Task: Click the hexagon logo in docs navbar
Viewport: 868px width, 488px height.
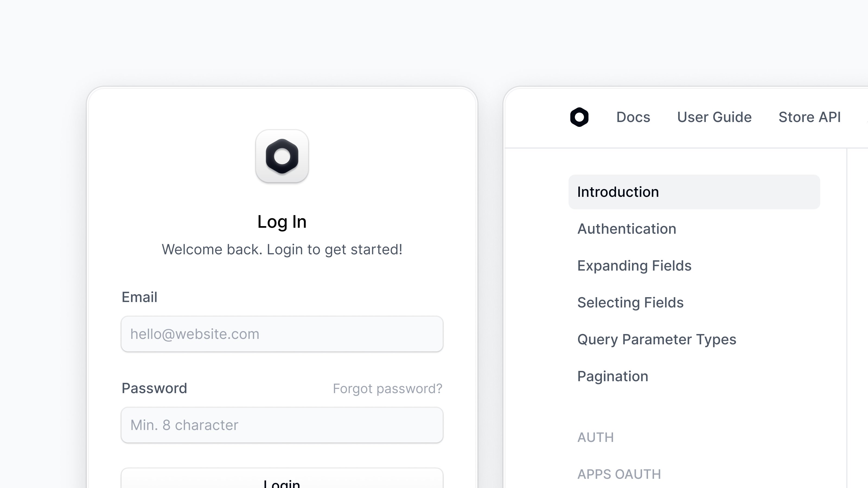Action: (x=579, y=117)
